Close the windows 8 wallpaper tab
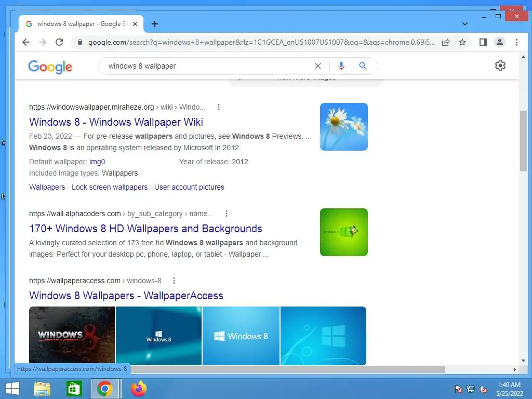The image size is (532, 399). pos(135,24)
